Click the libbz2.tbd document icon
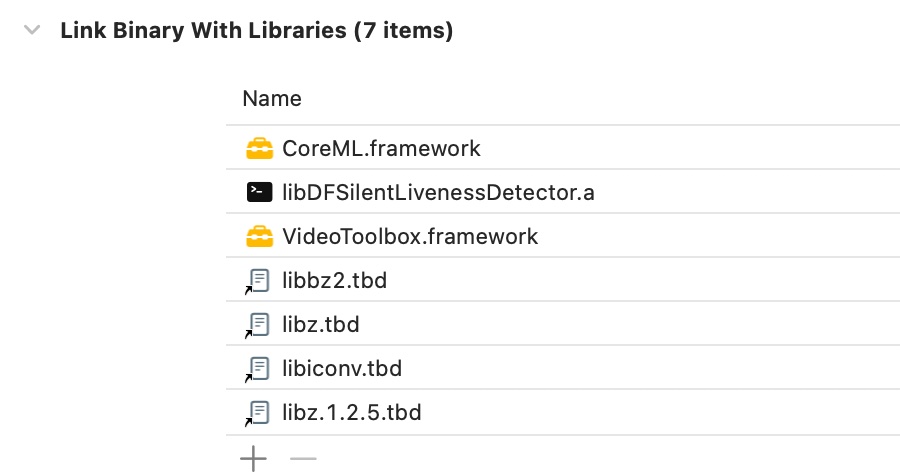Viewport: 900px width, 474px height. click(259, 281)
